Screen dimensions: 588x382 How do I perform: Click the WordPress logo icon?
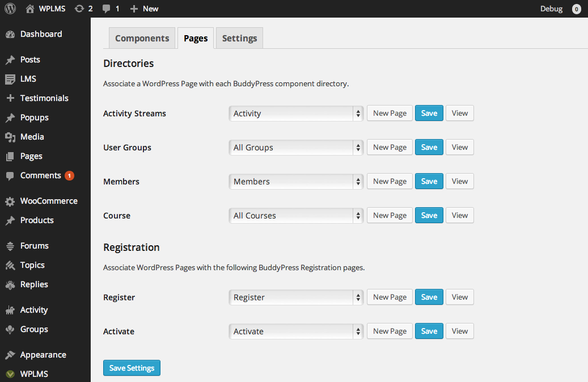pyautogui.click(x=10, y=9)
